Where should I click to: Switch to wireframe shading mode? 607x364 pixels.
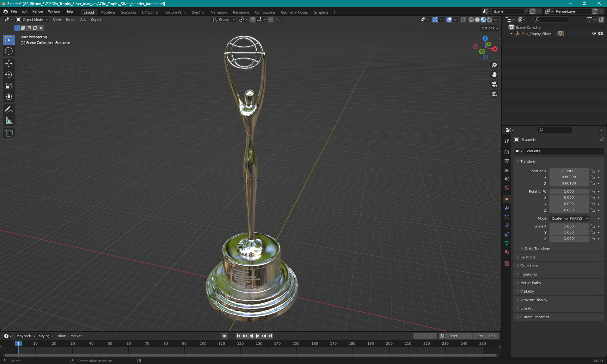(471, 20)
